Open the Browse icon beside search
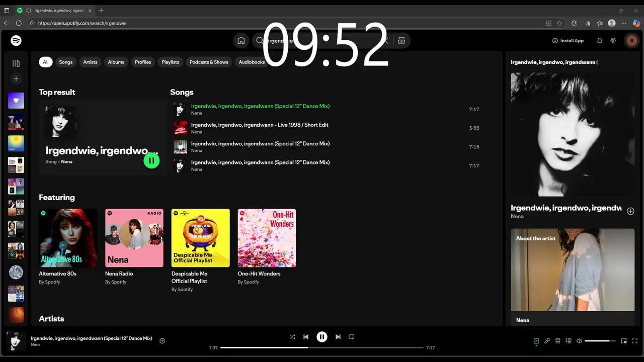 tap(401, 41)
